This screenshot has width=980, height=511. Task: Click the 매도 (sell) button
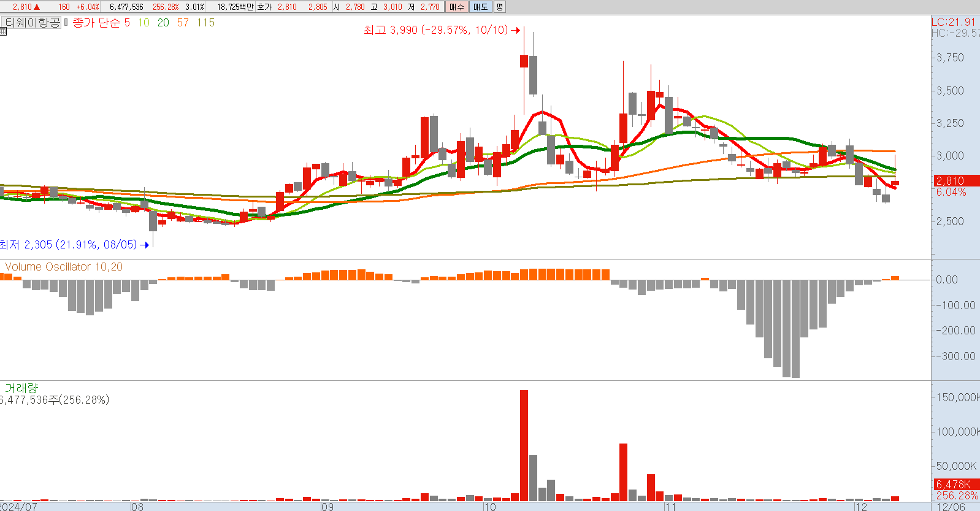coord(480,7)
